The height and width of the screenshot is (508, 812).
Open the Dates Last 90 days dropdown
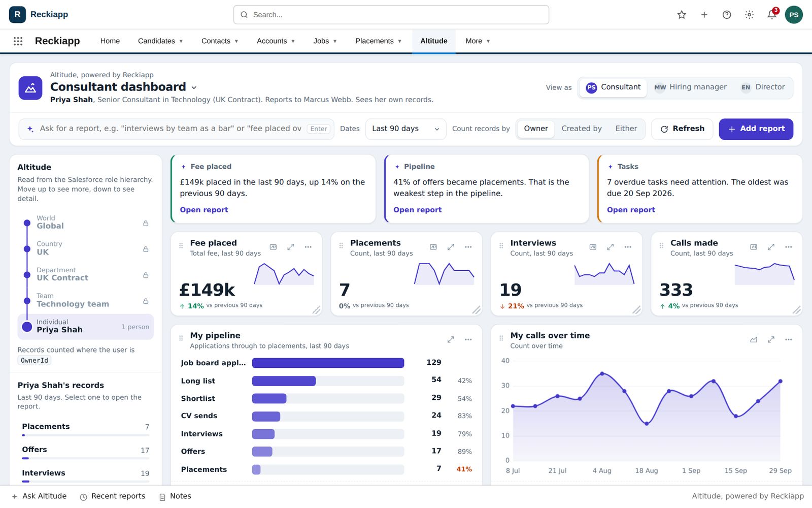405,129
